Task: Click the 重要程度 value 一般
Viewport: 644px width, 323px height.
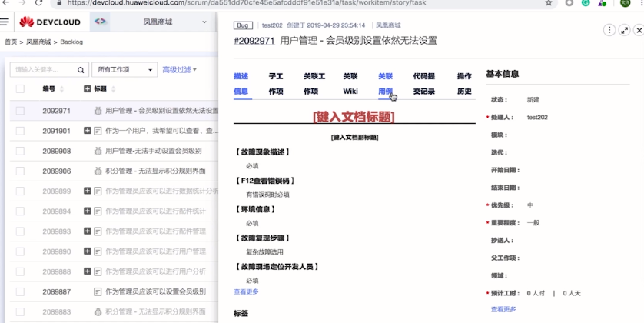Action: (x=533, y=223)
